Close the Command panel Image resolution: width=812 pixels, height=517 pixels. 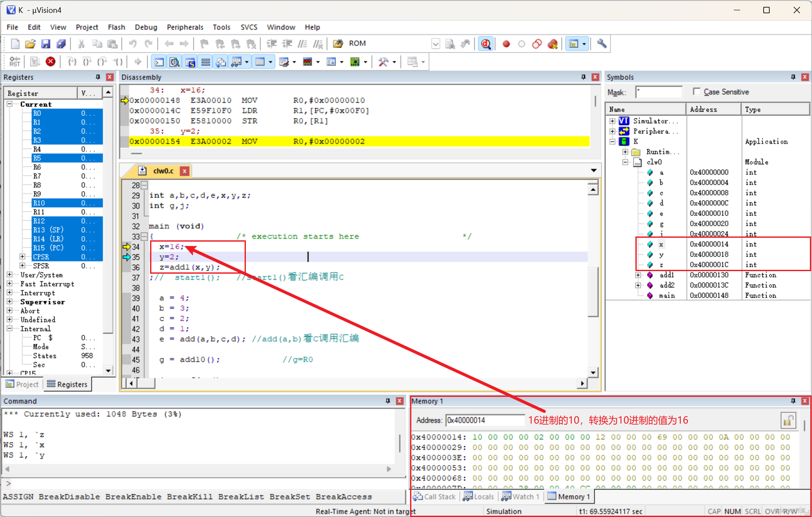[x=399, y=401]
